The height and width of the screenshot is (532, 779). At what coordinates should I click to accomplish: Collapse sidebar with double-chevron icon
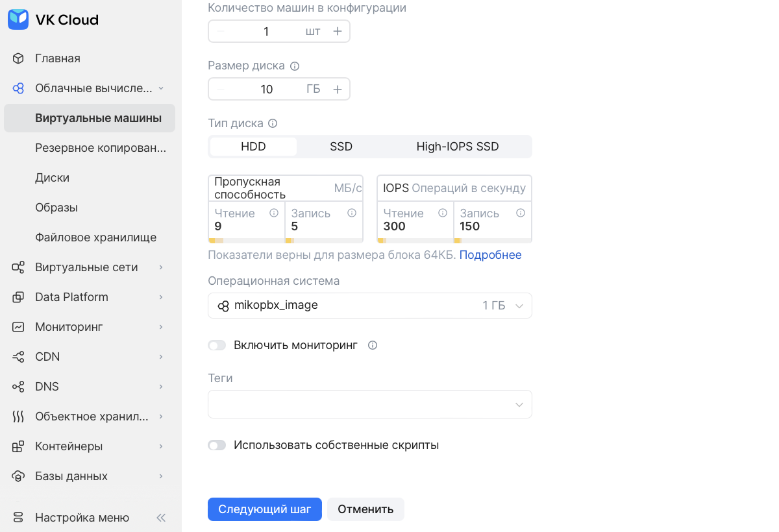tap(161, 518)
